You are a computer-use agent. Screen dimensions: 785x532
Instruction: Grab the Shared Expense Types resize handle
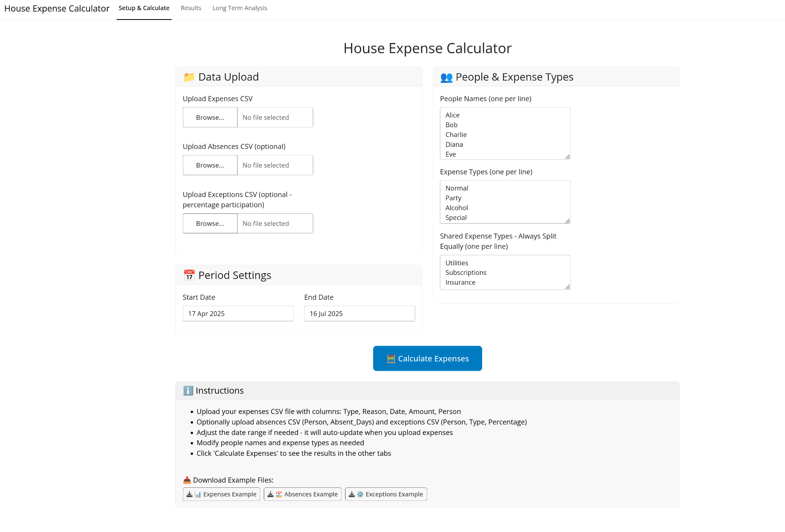tap(567, 287)
